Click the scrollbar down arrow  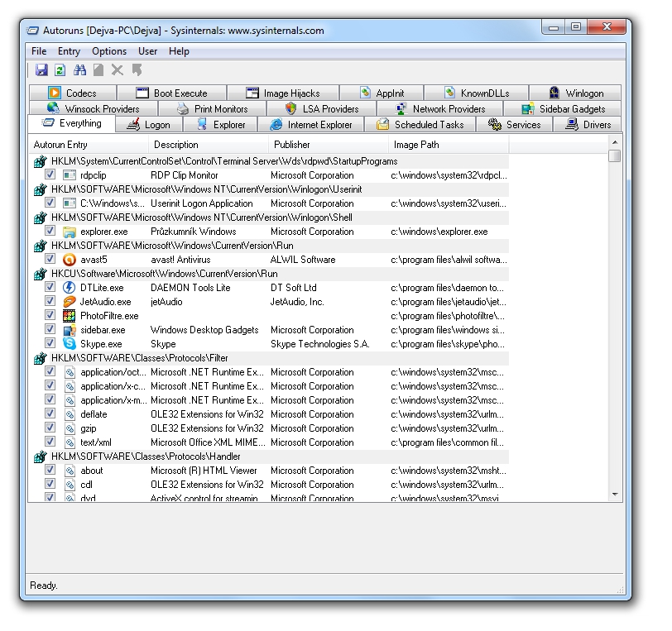(615, 495)
